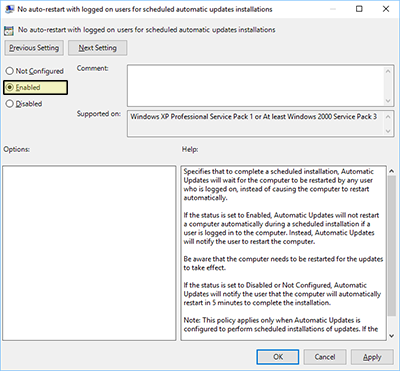Click the help text 'Be aware that the computer needs'
The width and height of the screenshot is (400, 371).
283,263
